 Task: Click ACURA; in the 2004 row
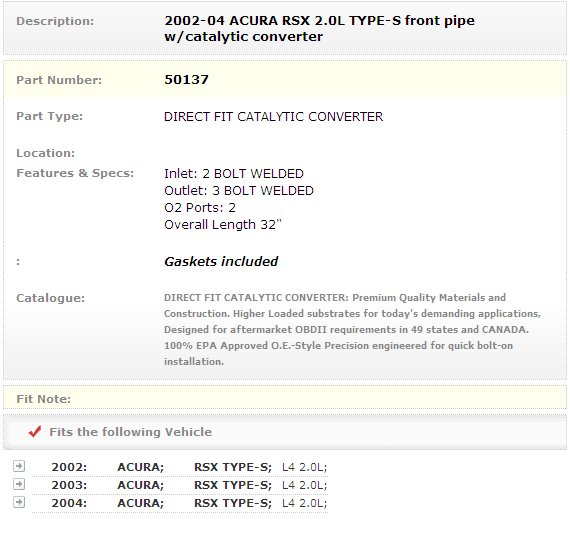[141, 503]
